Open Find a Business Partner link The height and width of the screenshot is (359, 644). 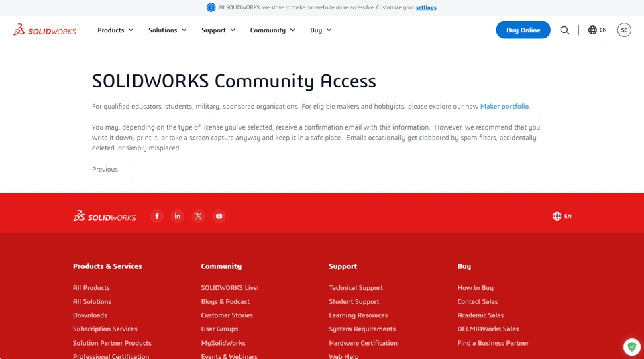(x=493, y=343)
